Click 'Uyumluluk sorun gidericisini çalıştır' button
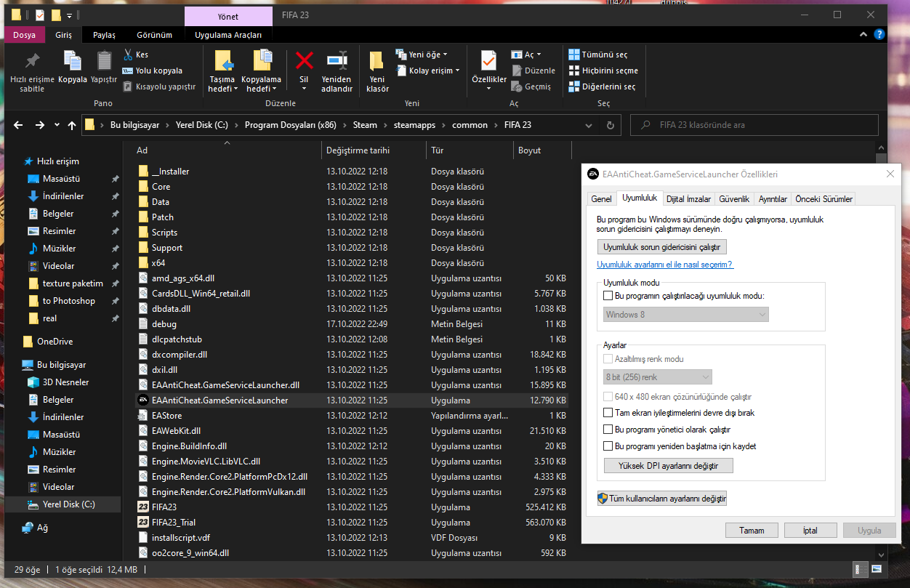The width and height of the screenshot is (910, 588). coord(661,246)
